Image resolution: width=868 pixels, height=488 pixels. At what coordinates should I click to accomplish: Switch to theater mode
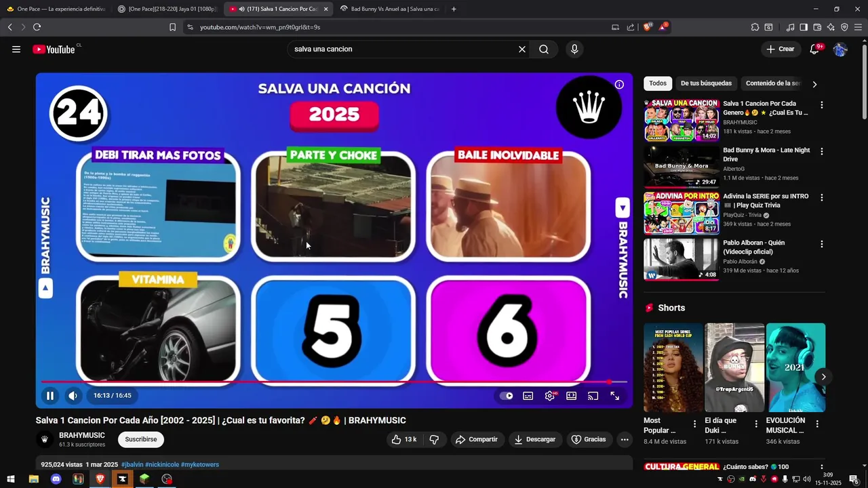click(x=571, y=396)
